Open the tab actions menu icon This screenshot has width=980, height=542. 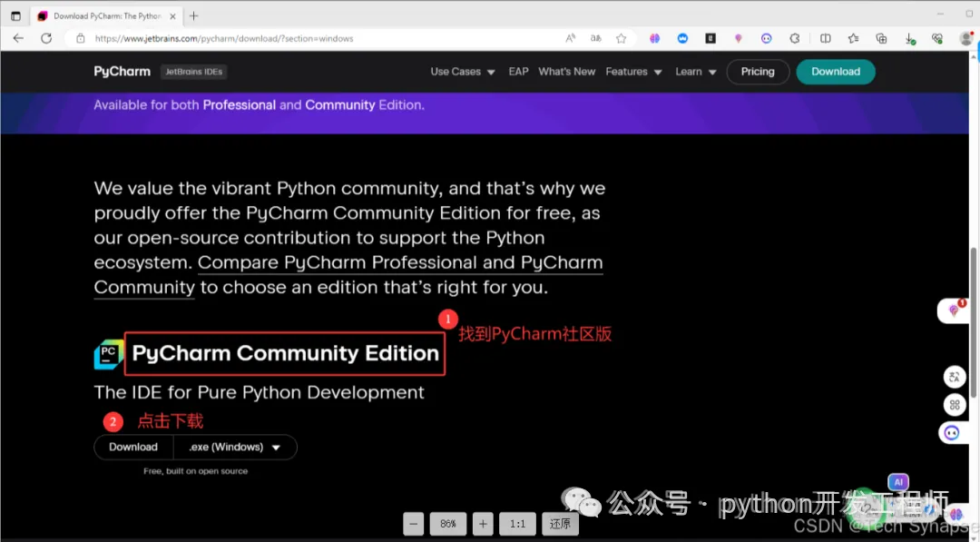click(15, 15)
